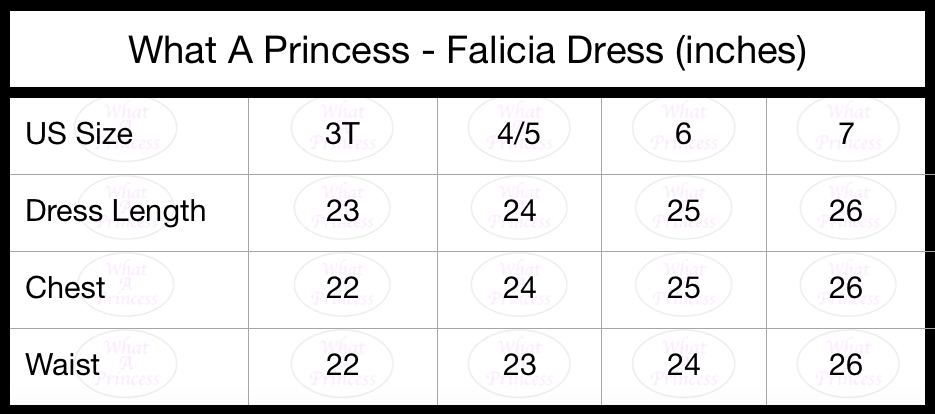This screenshot has width=935, height=414.
Task: Select the 4/5 size cell
Action: (x=519, y=134)
